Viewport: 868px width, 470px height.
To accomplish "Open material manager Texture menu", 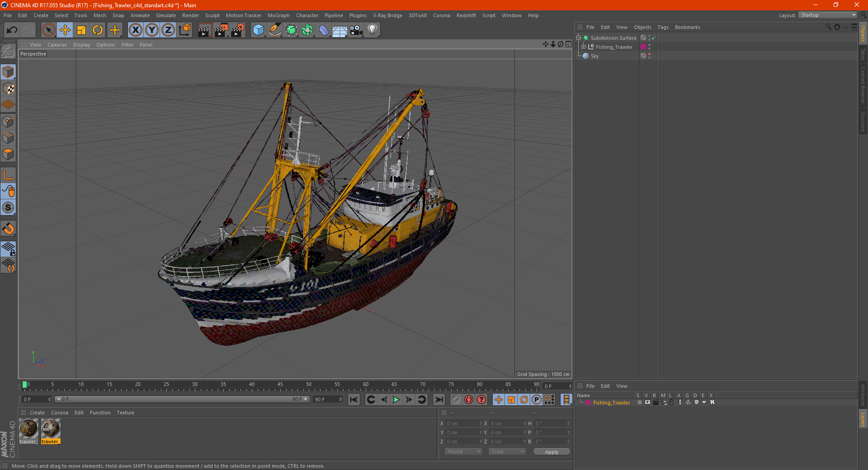I will click(125, 413).
